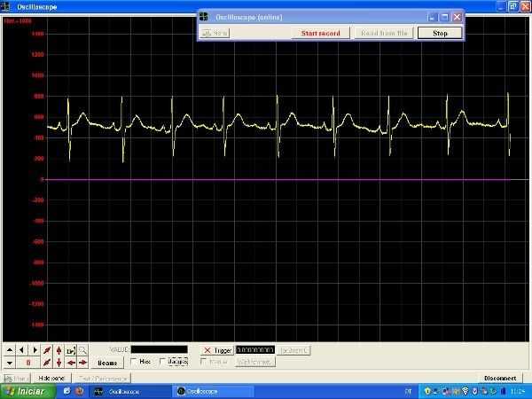Screen dimensions: 532x399
Task: Click the up arrow navigation icon
Action: pos(10,350)
